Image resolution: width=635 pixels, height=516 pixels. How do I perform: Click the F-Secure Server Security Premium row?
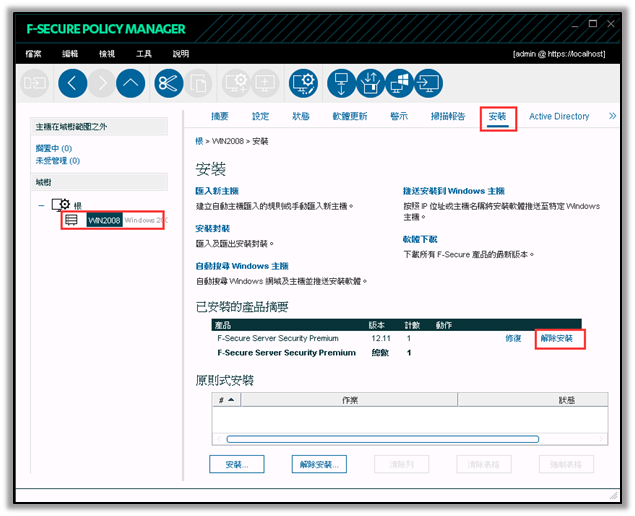click(396, 338)
